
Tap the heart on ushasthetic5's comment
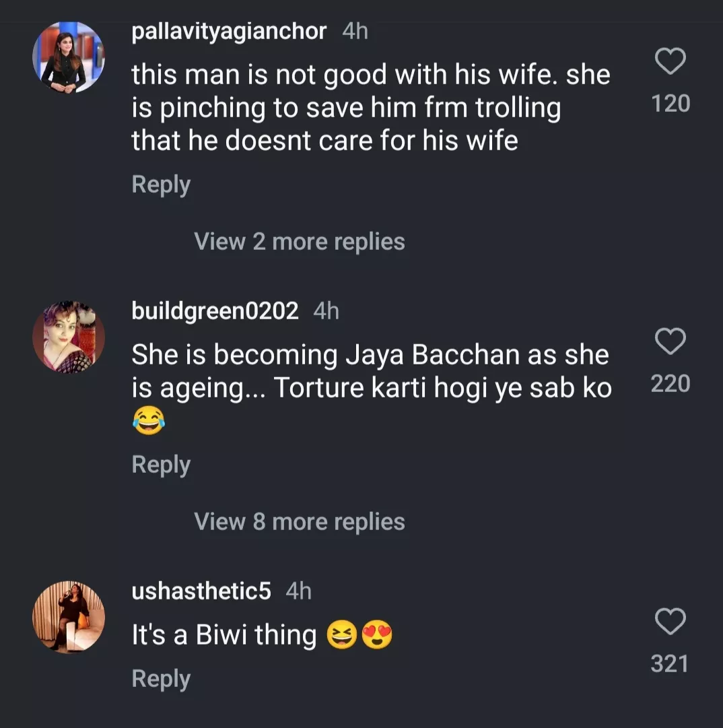point(670,622)
